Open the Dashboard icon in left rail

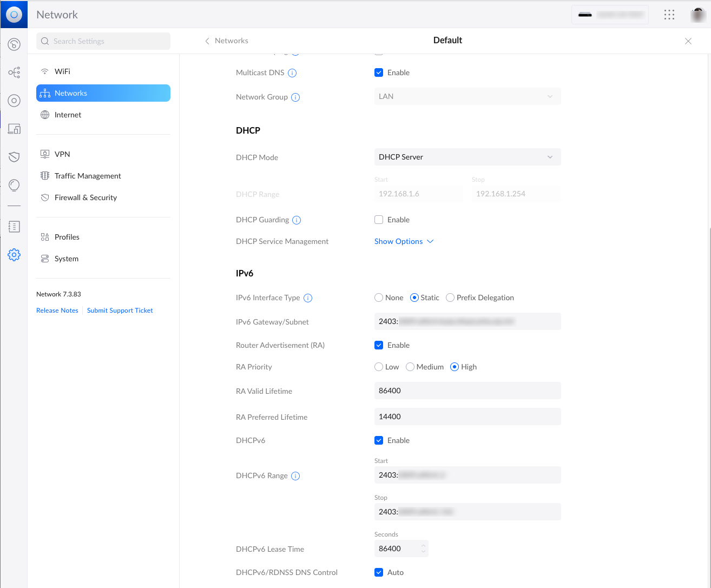(14, 44)
